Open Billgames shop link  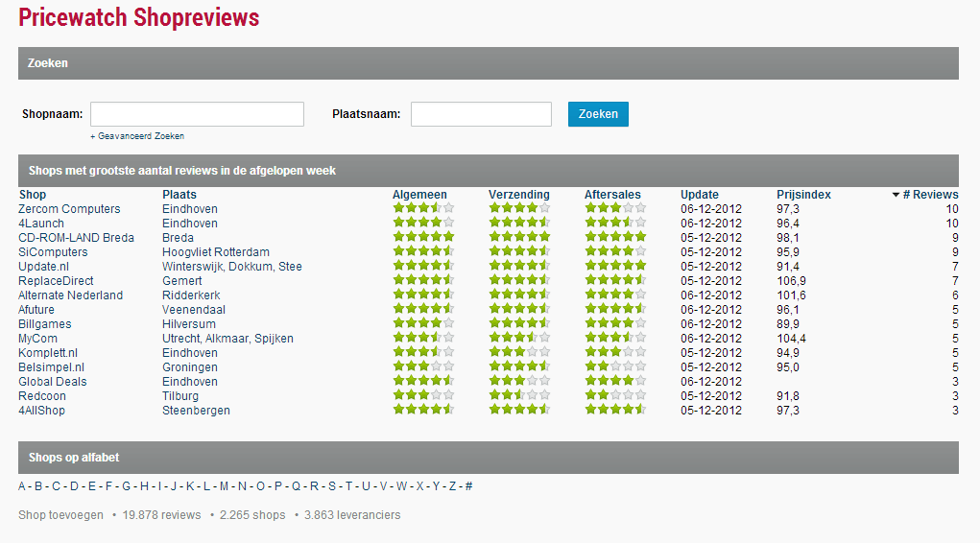point(45,323)
